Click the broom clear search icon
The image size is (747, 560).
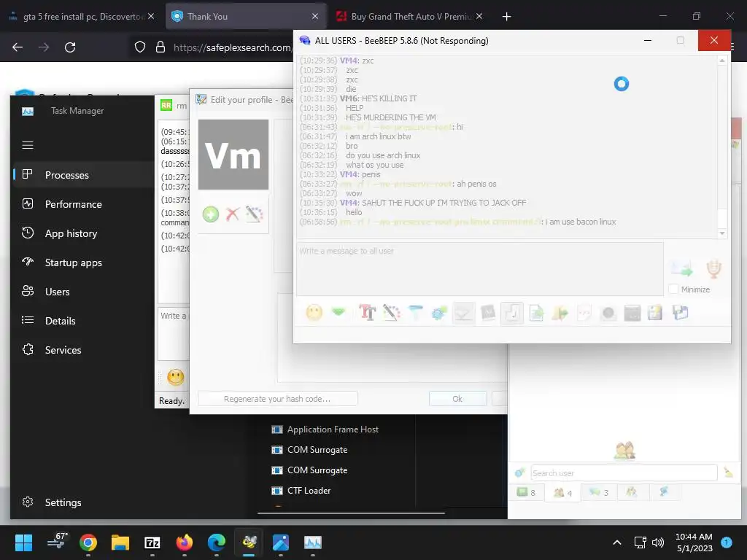(729, 472)
